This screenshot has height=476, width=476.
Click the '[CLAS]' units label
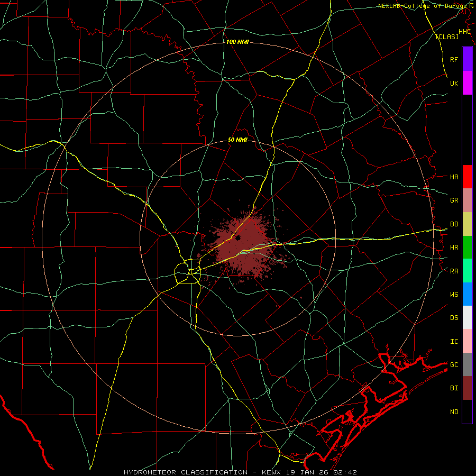(x=447, y=36)
